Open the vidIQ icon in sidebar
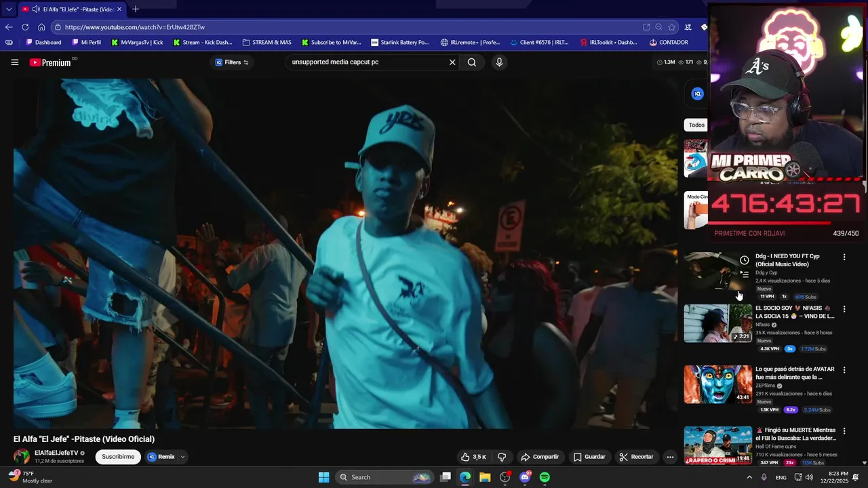868x488 pixels. [697, 94]
